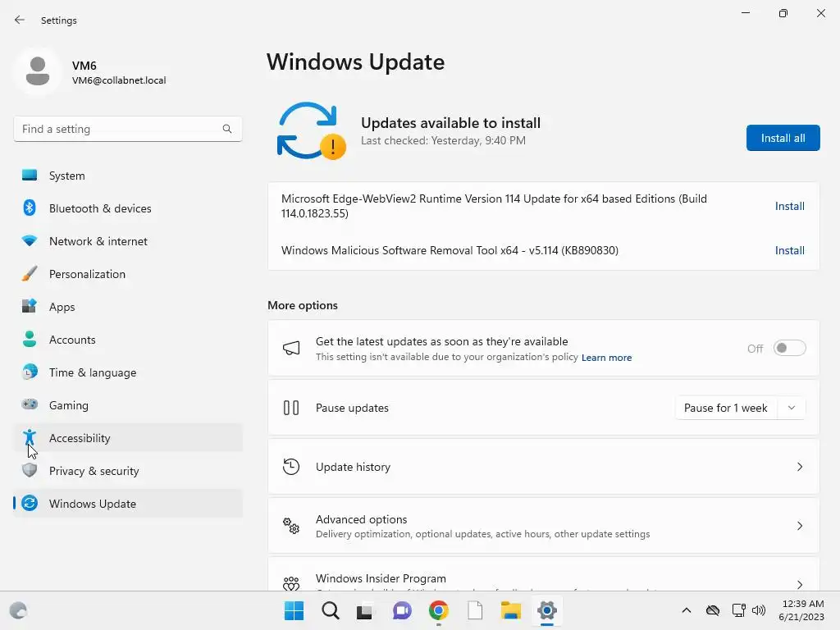Click the megaphone icon for latest updates
The height and width of the screenshot is (630, 840).
291,348
